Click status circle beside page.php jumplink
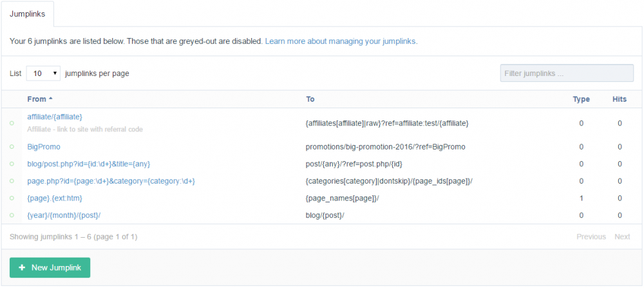The image size is (644, 288). 12,182
